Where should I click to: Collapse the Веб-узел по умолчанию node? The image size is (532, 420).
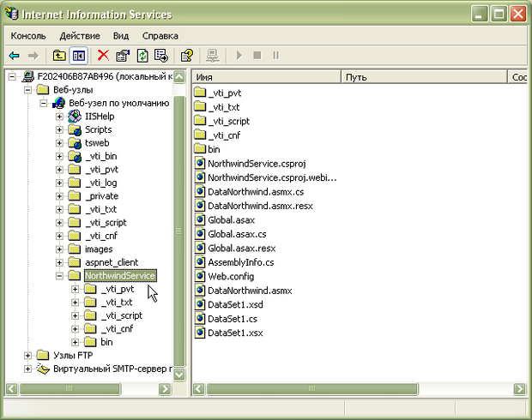(x=44, y=103)
